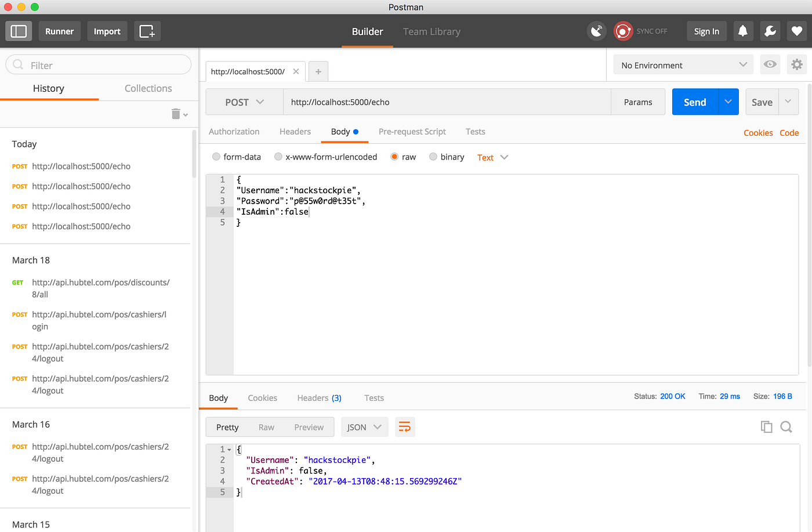Click the red SYNC OFF icon
Viewport: 812px width, 532px height.
pos(623,31)
